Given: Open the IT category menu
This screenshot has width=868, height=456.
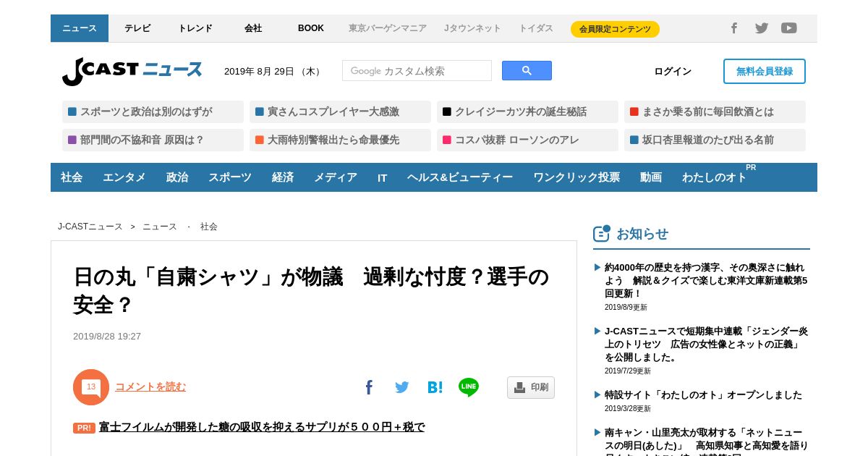Looking at the screenshot, I should point(383,177).
